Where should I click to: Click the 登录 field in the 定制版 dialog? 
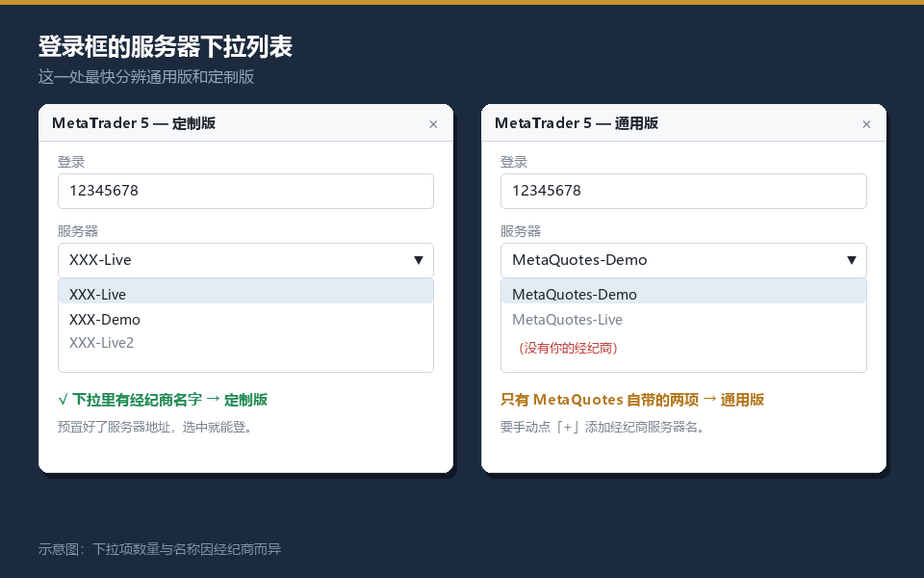coord(245,191)
